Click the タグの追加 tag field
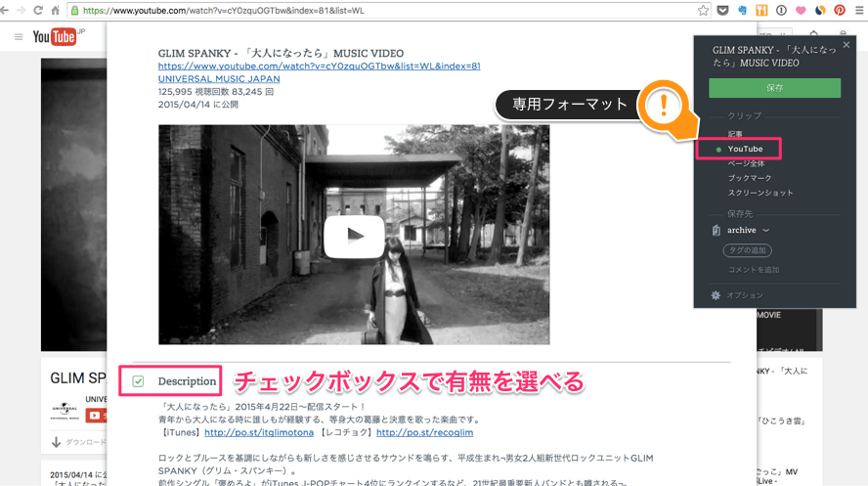Image resolution: width=868 pixels, height=486 pixels. click(748, 250)
